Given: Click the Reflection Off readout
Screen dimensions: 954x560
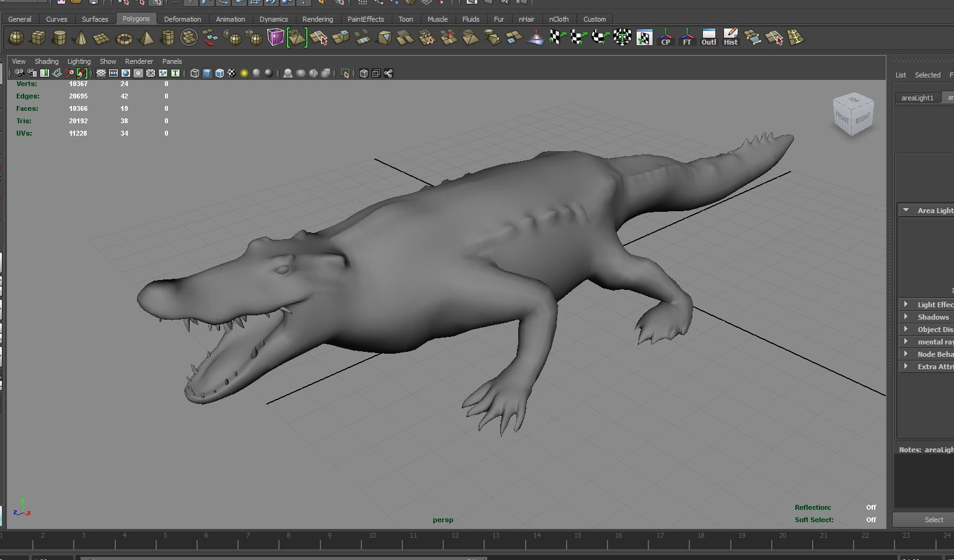Looking at the screenshot, I should pos(871,507).
